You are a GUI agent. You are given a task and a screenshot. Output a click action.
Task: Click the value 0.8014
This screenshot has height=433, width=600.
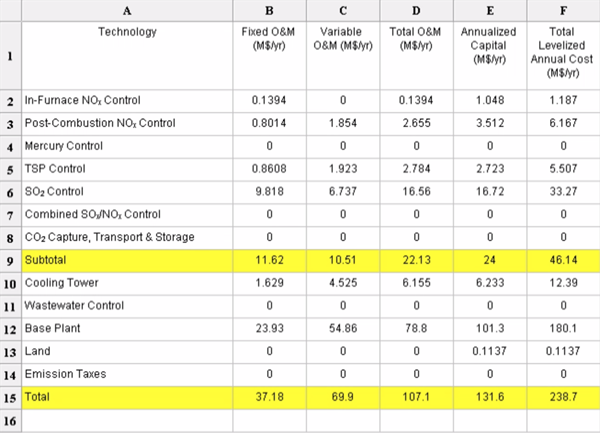coord(269,124)
